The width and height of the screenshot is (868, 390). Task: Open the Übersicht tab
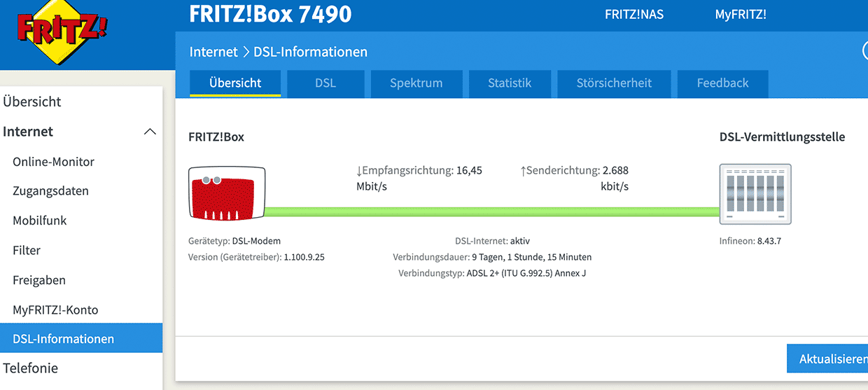coord(235,83)
